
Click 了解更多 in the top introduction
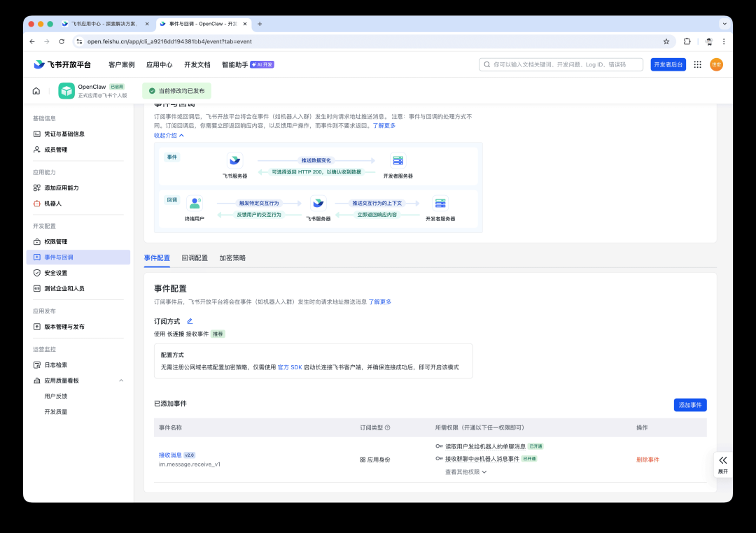384,125
